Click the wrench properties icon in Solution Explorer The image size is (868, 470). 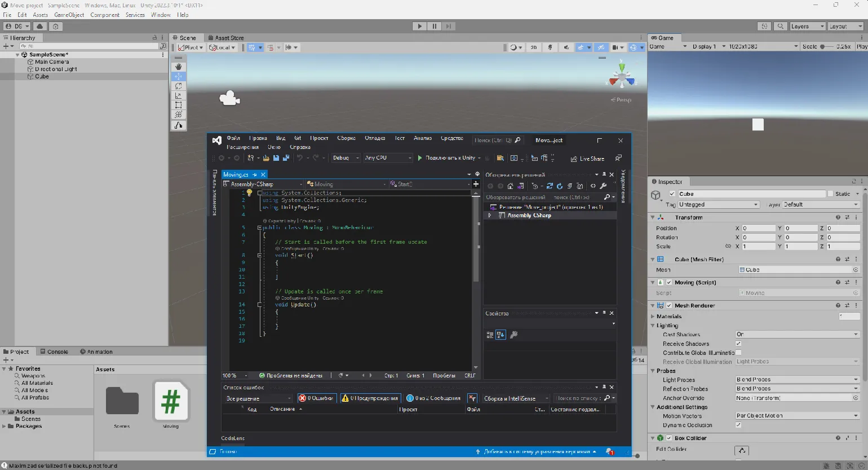tap(603, 186)
